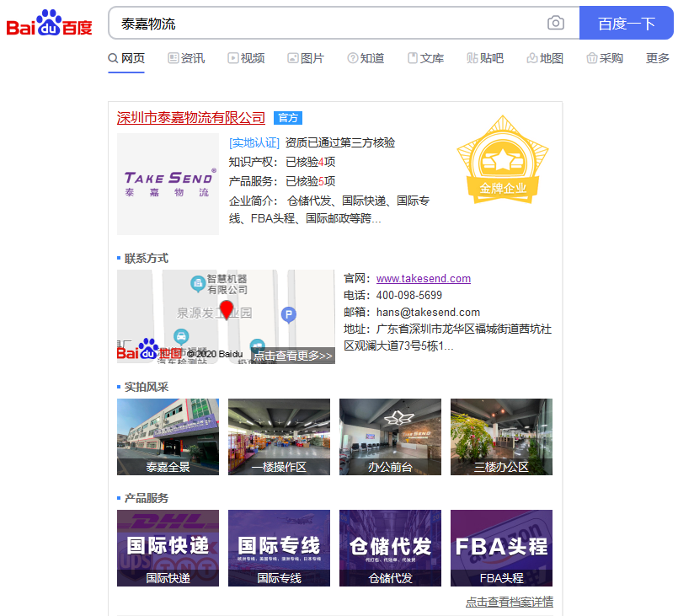The height and width of the screenshot is (616, 678).
Task: View the 泰嘉全景 photo thumbnail
Action: click(x=168, y=437)
